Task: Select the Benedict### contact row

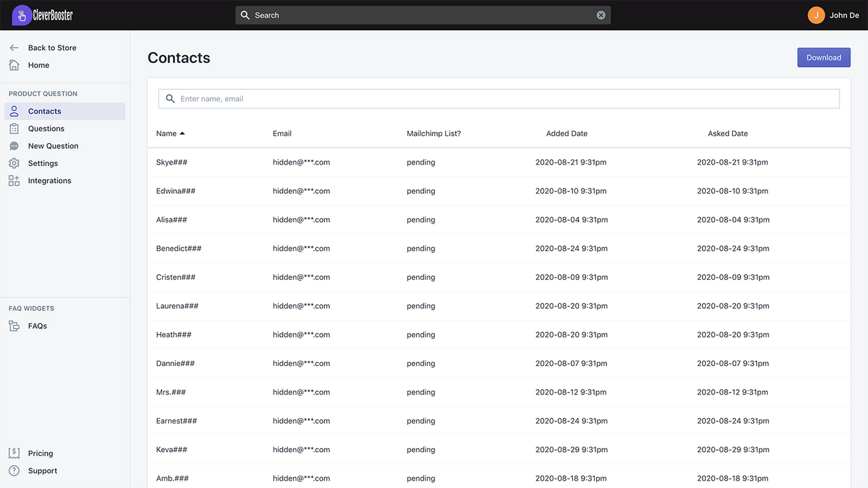Action: pyautogui.click(x=499, y=249)
